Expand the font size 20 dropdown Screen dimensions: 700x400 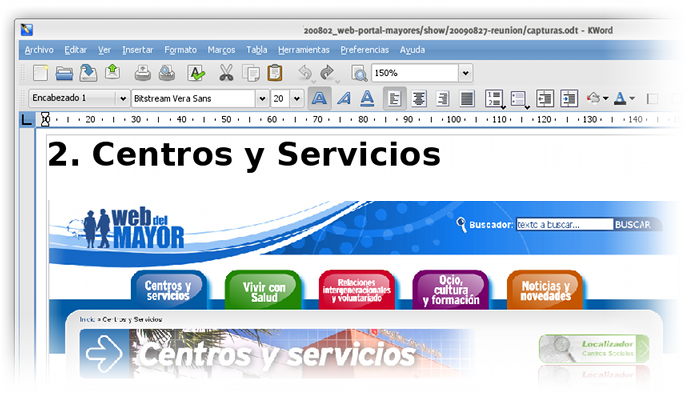[297, 98]
